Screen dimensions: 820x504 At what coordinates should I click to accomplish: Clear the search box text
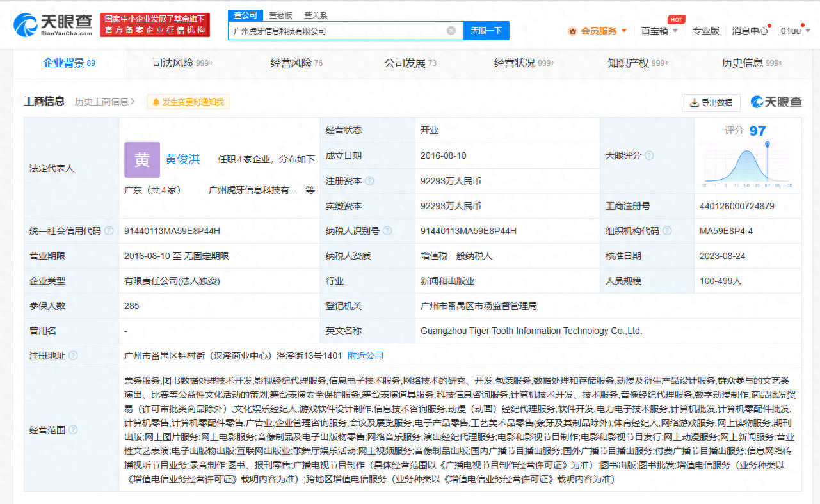tap(451, 31)
